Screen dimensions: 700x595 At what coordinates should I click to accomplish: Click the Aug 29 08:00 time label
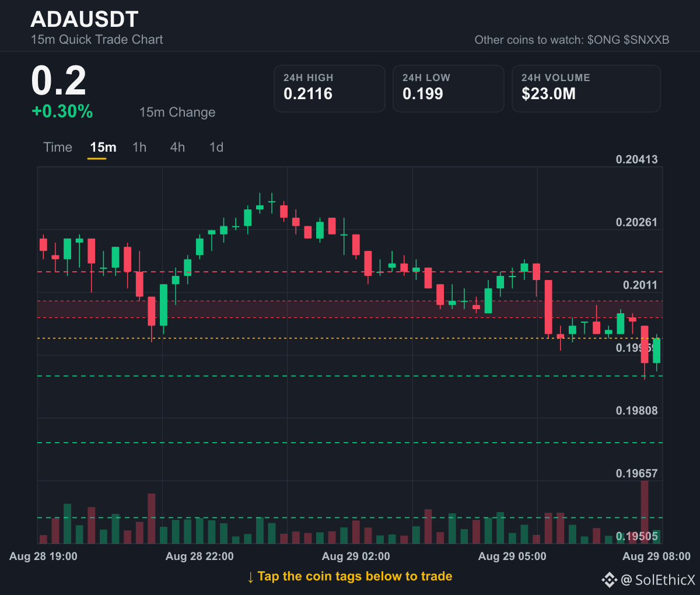(656, 556)
